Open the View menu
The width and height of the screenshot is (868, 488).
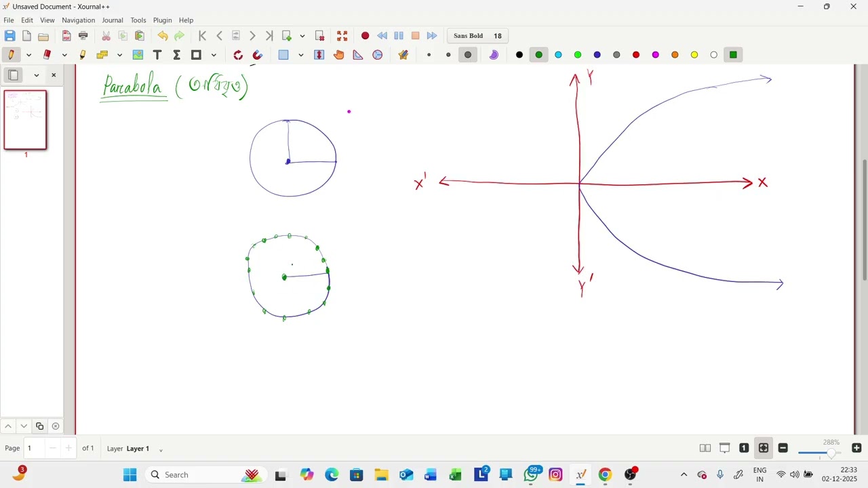pos(47,20)
